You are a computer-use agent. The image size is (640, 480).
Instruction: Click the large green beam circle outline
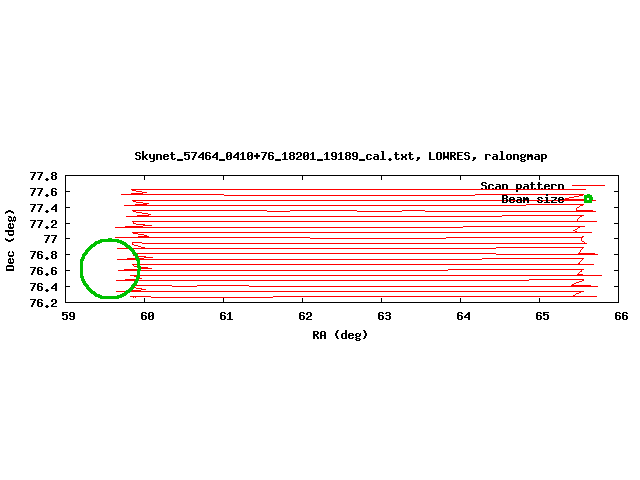pyautogui.click(x=110, y=269)
